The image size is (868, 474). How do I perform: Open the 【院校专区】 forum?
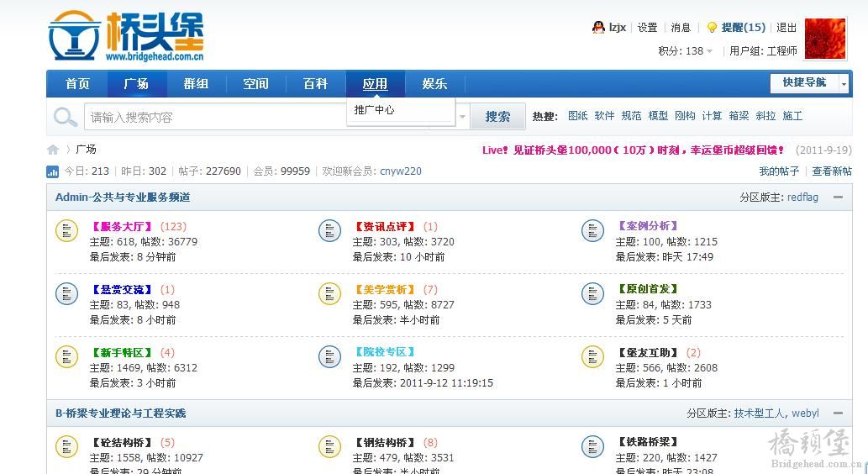tap(385, 352)
